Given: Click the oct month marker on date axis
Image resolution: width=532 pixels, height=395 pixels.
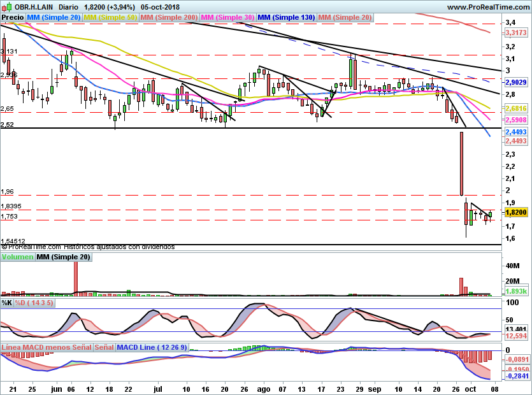Looking at the screenshot, I should [470, 389].
